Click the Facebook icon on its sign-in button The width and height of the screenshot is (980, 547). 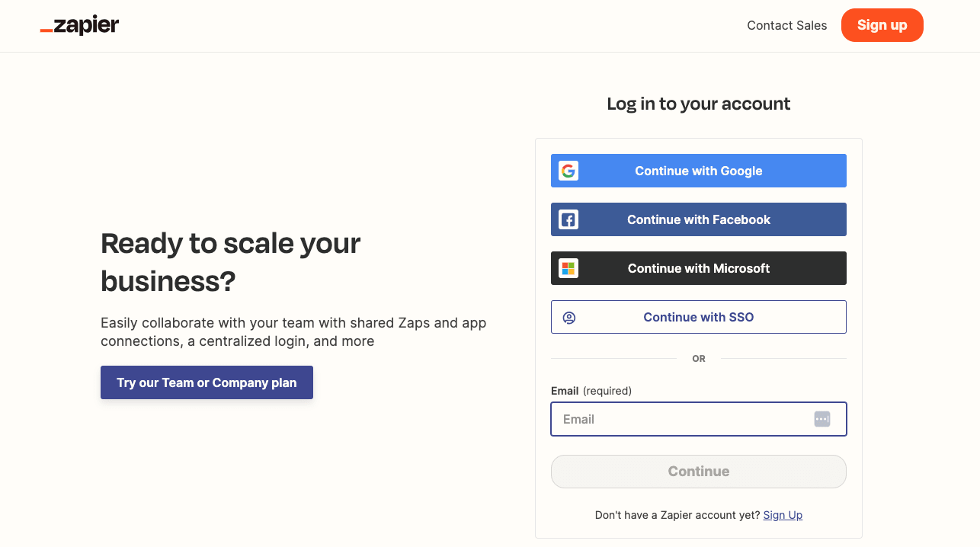point(568,219)
